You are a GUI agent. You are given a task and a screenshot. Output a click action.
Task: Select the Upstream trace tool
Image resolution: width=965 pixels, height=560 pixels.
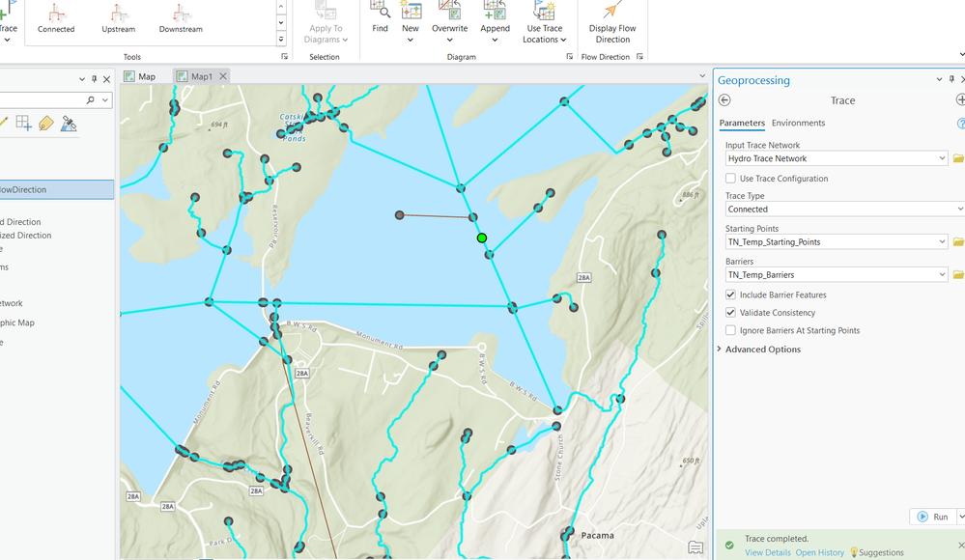click(119, 17)
